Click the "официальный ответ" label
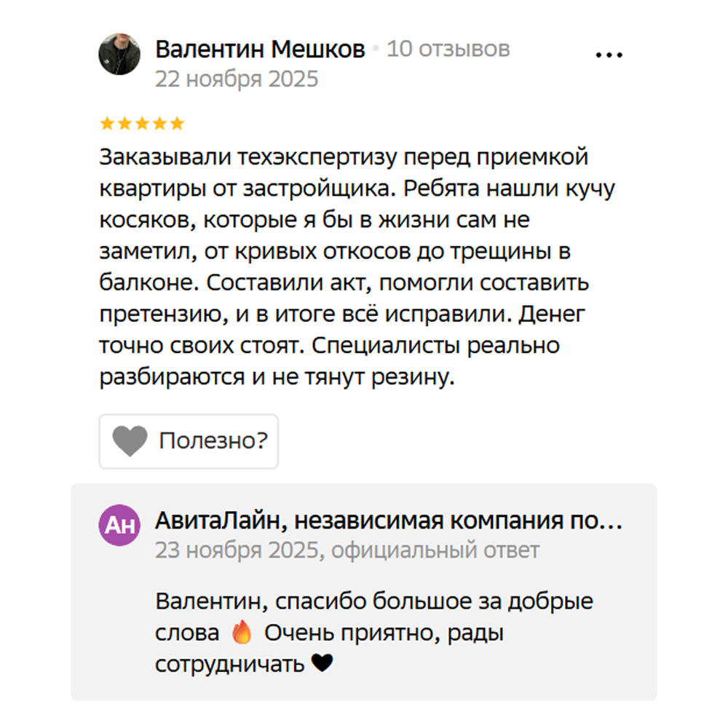The image size is (728, 728). coord(435,550)
